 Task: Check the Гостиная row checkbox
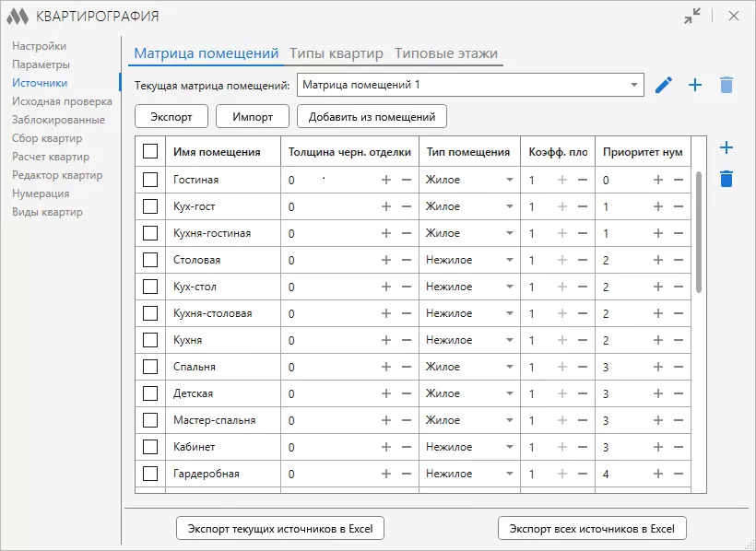click(x=150, y=179)
